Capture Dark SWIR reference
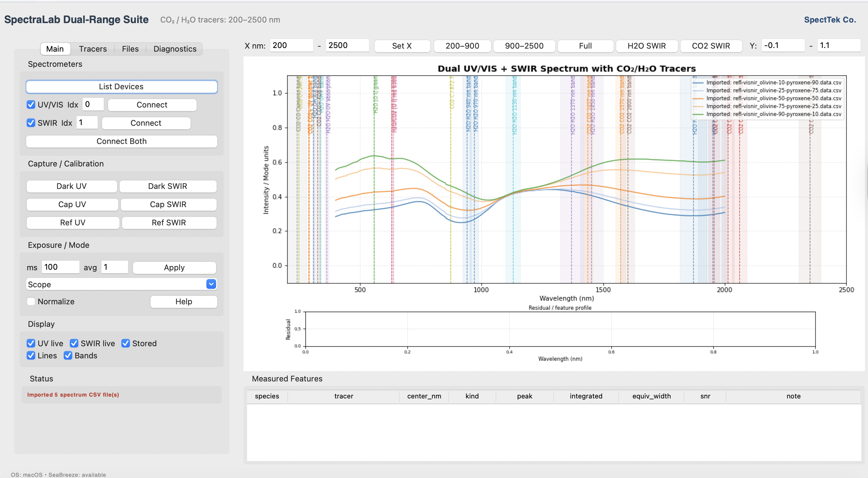This screenshot has height=478, width=868. (x=168, y=186)
